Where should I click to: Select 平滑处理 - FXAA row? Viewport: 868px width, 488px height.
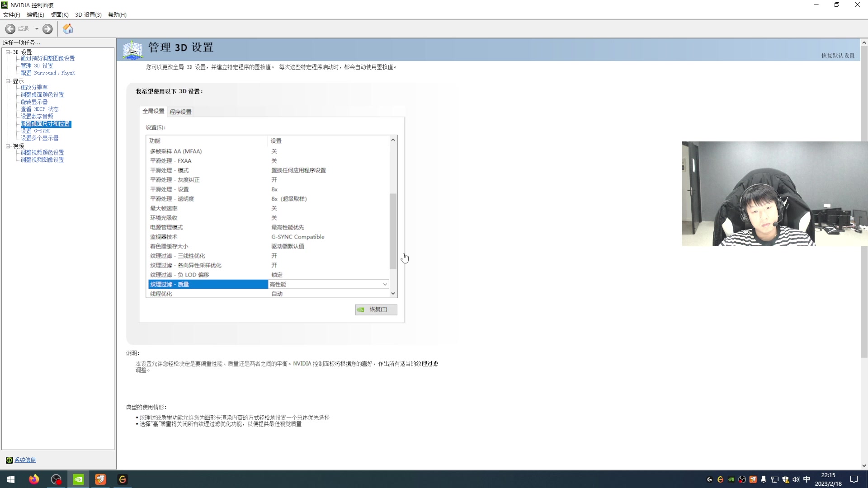pyautogui.click(x=269, y=161)
